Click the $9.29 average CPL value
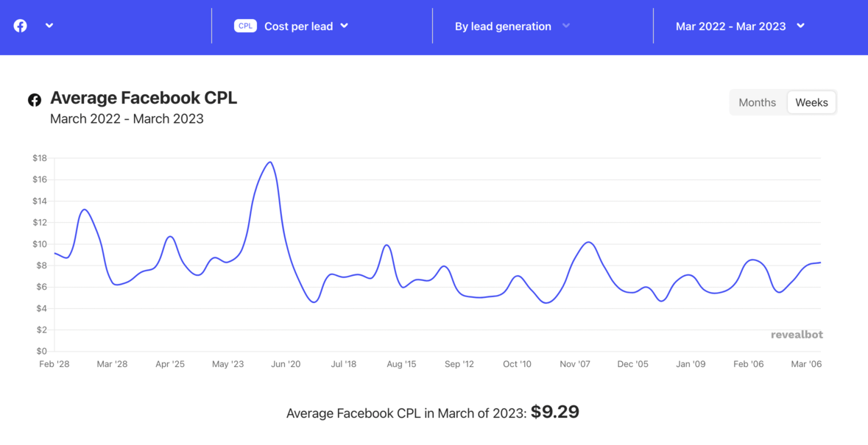 pos(555,413)
